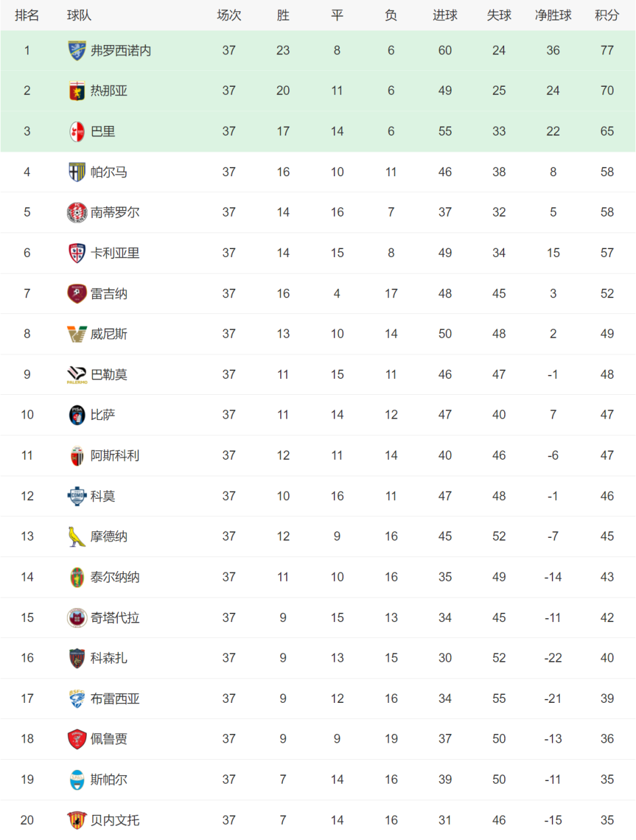Click the 卡利亚里 club badge

pyautogui.click(x=77, y=253)
